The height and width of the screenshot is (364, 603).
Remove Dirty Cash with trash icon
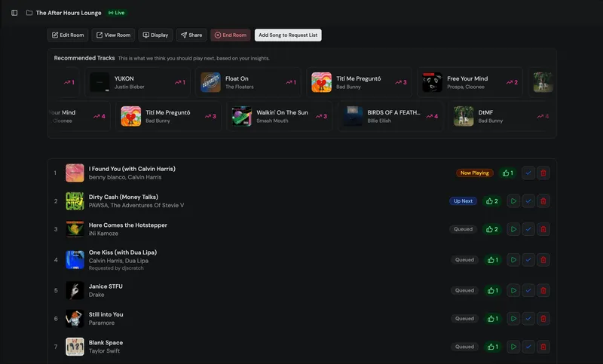pyautogui.click(x=543, y=201)
